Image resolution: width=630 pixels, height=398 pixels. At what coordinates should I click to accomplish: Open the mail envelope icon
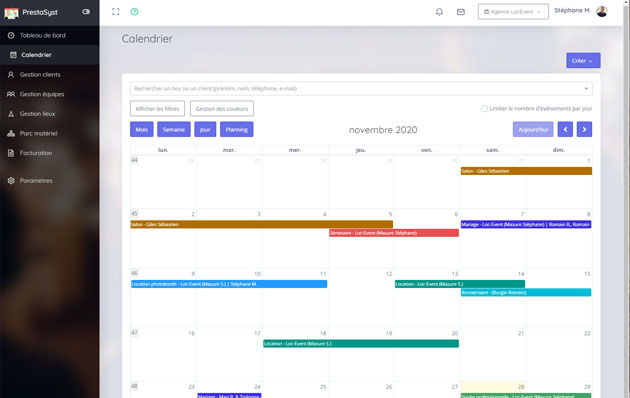[461, 12]
